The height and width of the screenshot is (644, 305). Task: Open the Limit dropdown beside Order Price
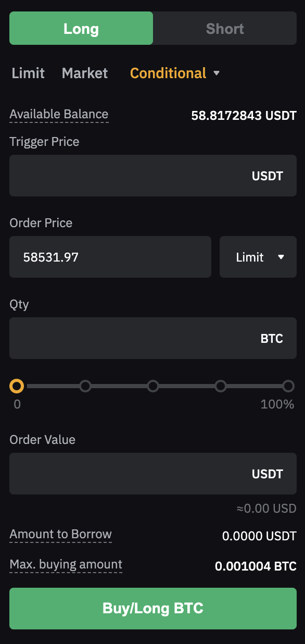click(x=258, y=256)
